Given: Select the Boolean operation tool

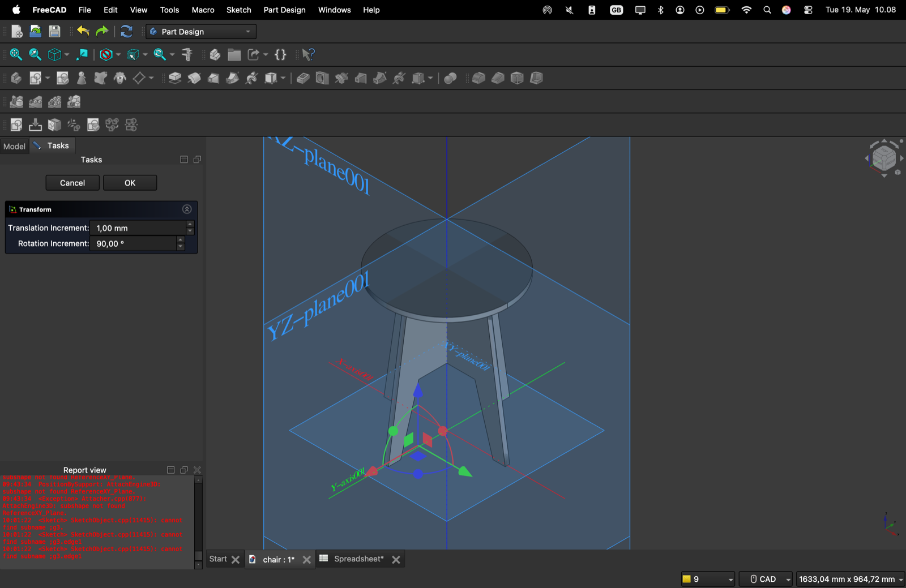Looking at the screenshot, I should coord(450,78).
